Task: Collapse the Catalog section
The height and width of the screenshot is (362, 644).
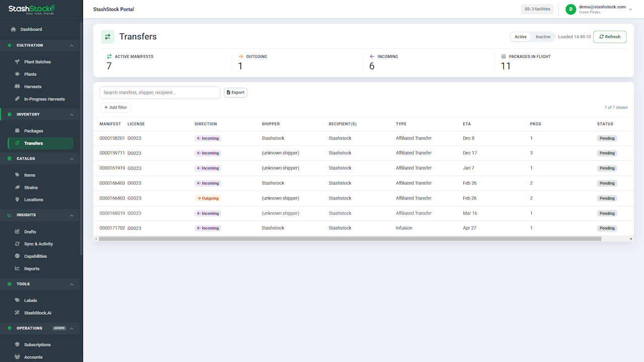Action: tap(71, 159)
